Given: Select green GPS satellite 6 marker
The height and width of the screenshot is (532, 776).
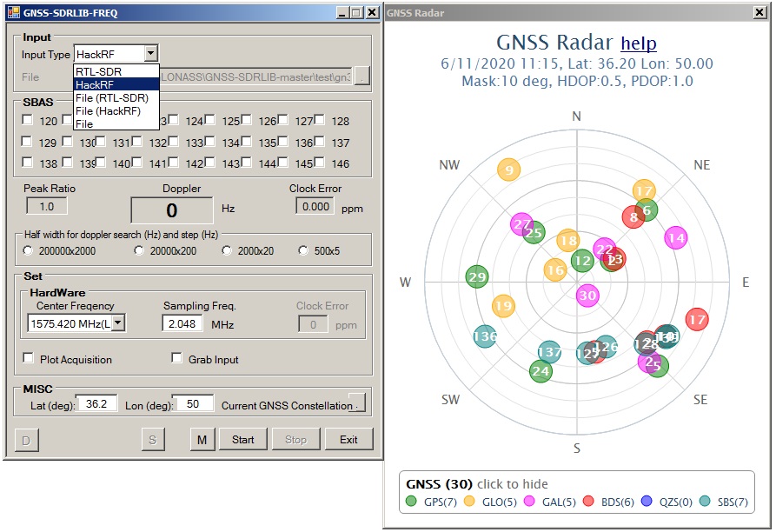Looking at the screenshot, I should [x=647, y=210].
